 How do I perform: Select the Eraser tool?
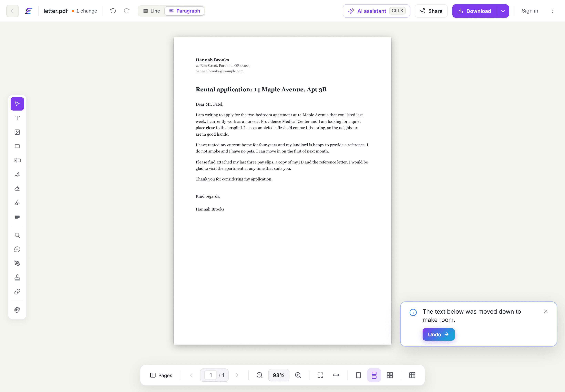(x=17, y=189)
